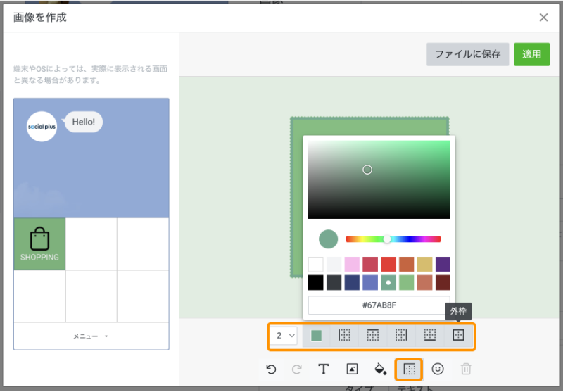Toggle the border settings tool
Image resolution: width=563 pixels, height=392 pixels.
point(409,369)
